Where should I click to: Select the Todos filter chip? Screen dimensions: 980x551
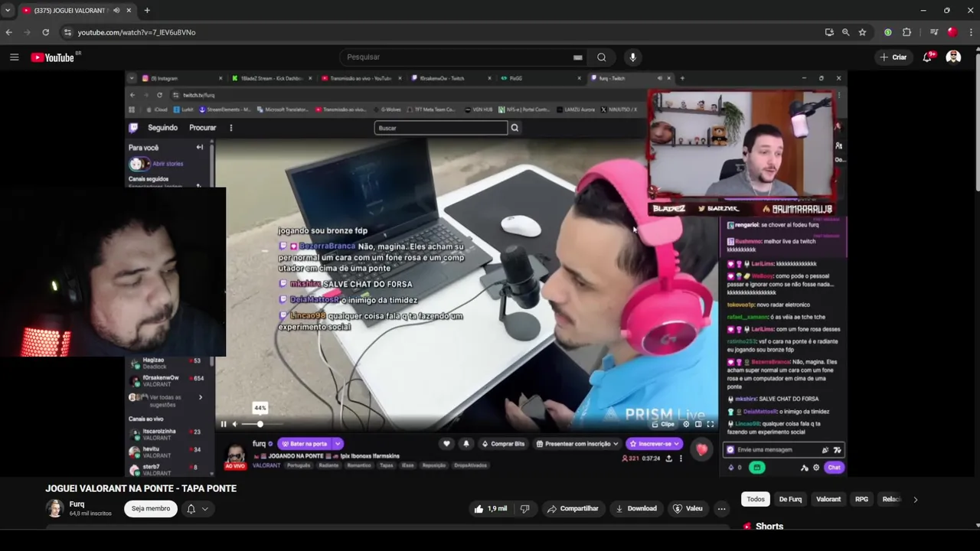click(x=756, y=500)
